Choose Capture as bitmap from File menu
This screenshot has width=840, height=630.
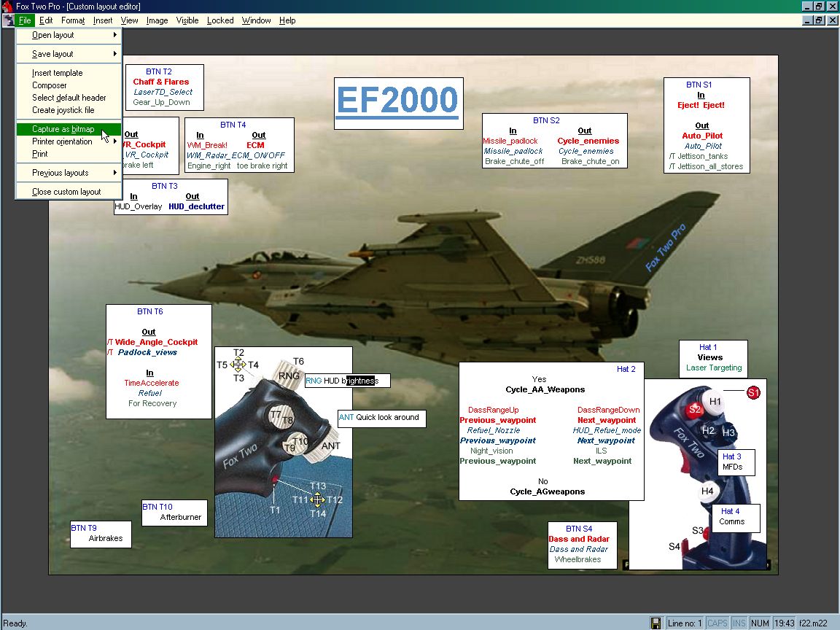coord(63,129)
